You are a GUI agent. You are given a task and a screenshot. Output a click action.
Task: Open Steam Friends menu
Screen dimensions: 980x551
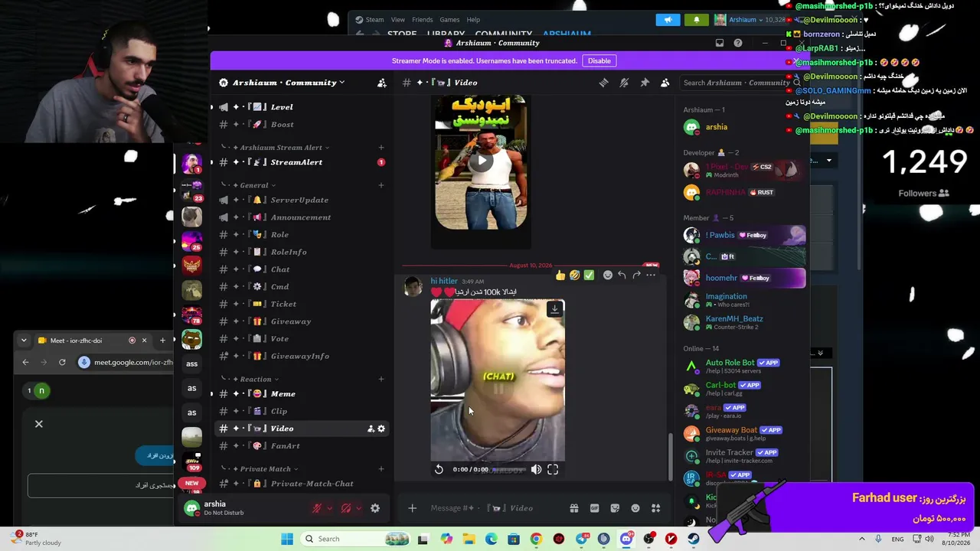(423, 20)
